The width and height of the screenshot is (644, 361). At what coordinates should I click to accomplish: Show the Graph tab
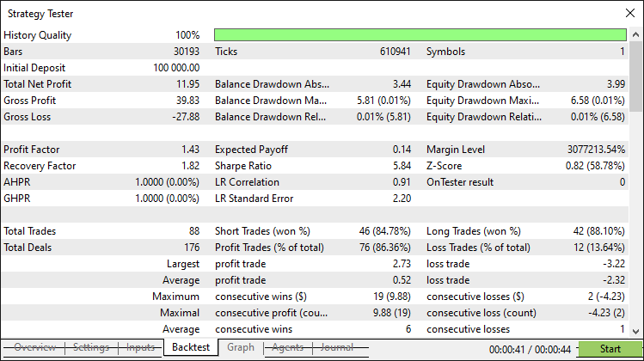[x=241, y=347]
